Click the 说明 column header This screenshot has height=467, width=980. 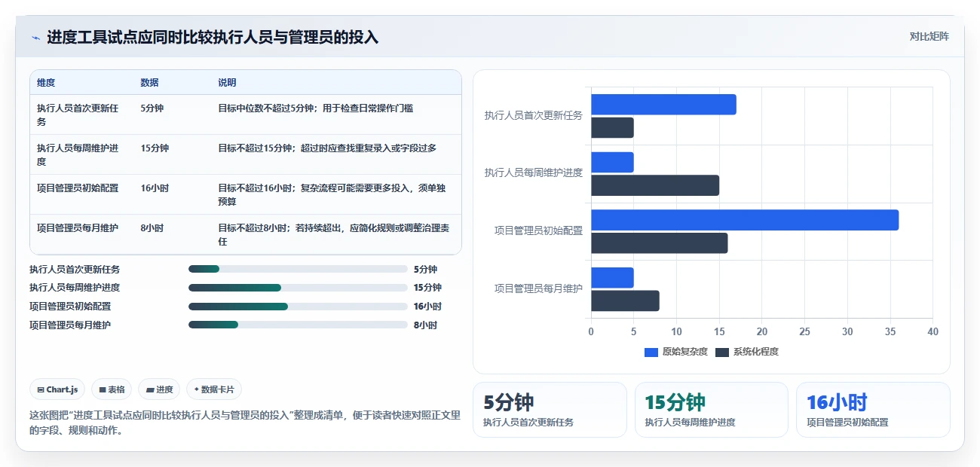(227, 83)
